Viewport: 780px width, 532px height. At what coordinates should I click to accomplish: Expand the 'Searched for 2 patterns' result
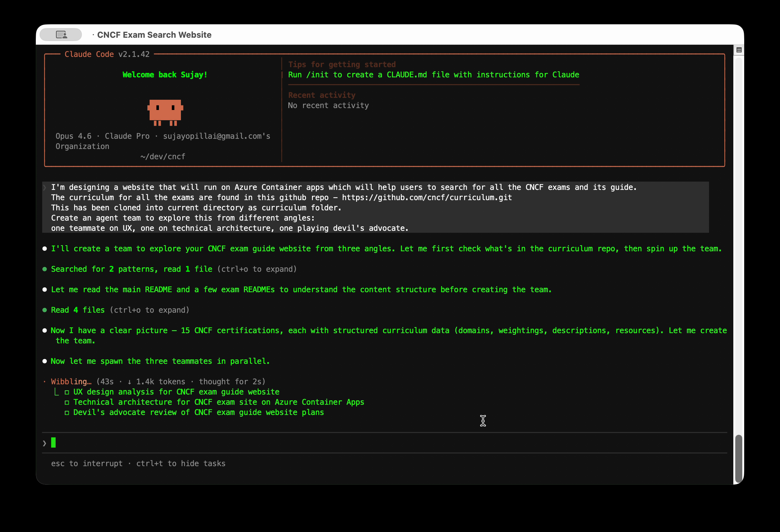[256, 269]
